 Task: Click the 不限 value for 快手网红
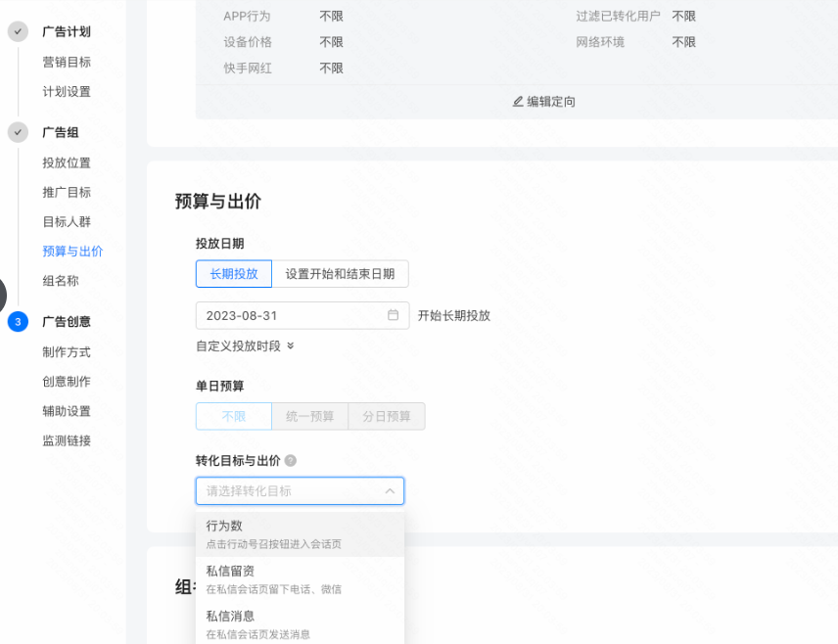331,68
